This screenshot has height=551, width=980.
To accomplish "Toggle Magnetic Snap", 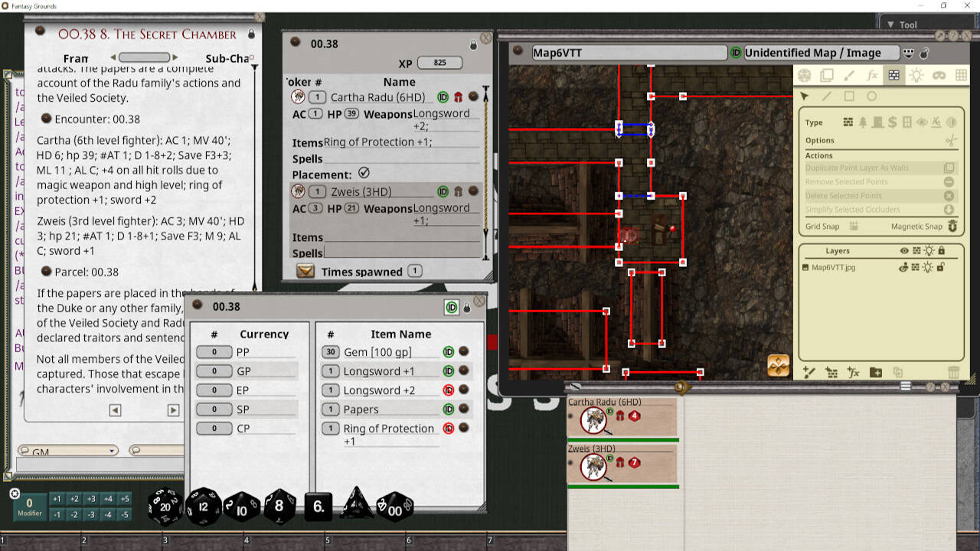I will point(952,227).
